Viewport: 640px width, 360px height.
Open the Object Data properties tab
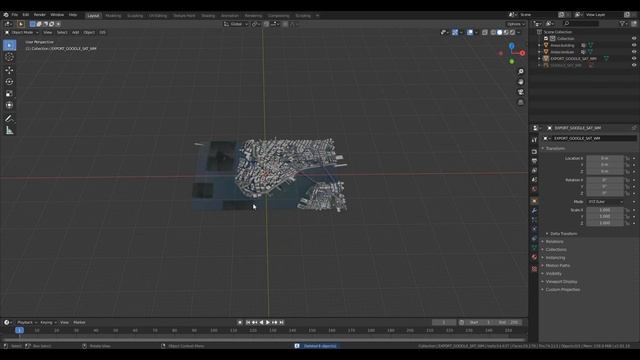[534, 248]
